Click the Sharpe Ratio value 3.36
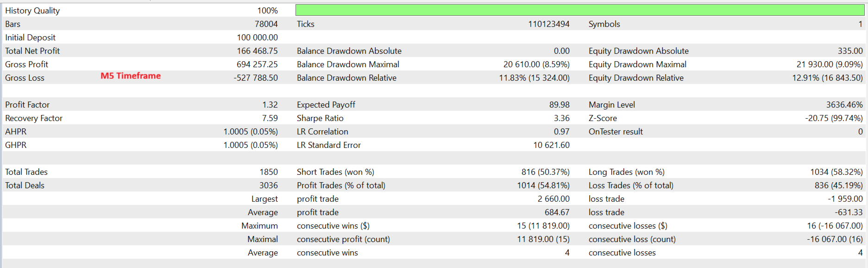The width and height of the screenshot is (868, 268). pyautogui.click(x=561, y=118)
